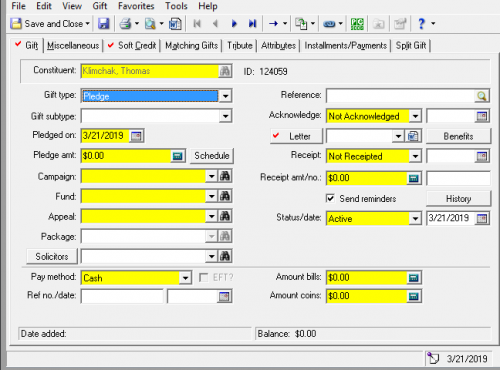Open calendar for Acknowledge date
Image resolution: width=500 pixels, height=370 pixels.
[482, 116]
